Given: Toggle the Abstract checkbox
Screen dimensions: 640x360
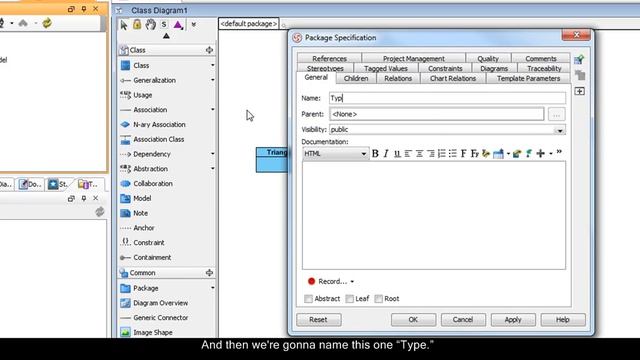Looking at the screenshot, I should pos(309,299).
